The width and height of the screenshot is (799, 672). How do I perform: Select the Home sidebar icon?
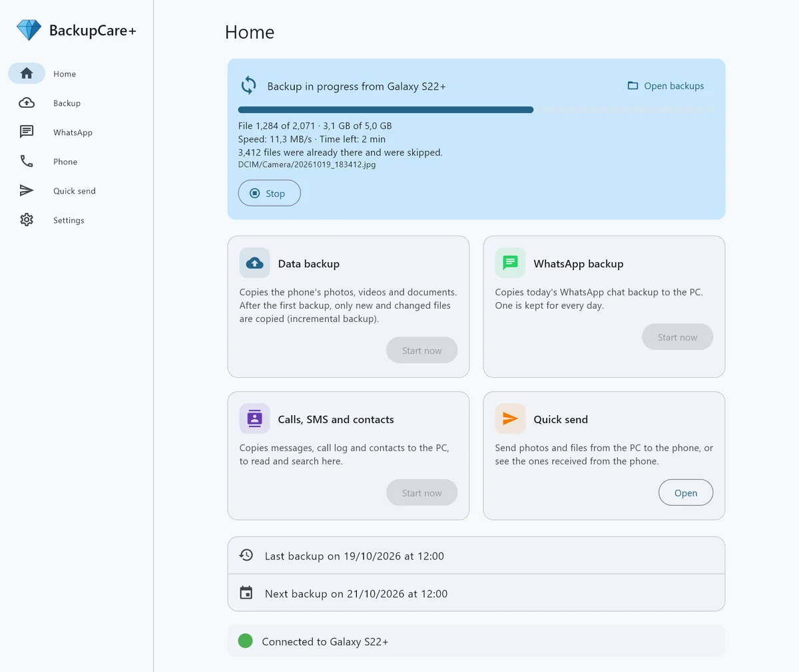coord(27,73)
